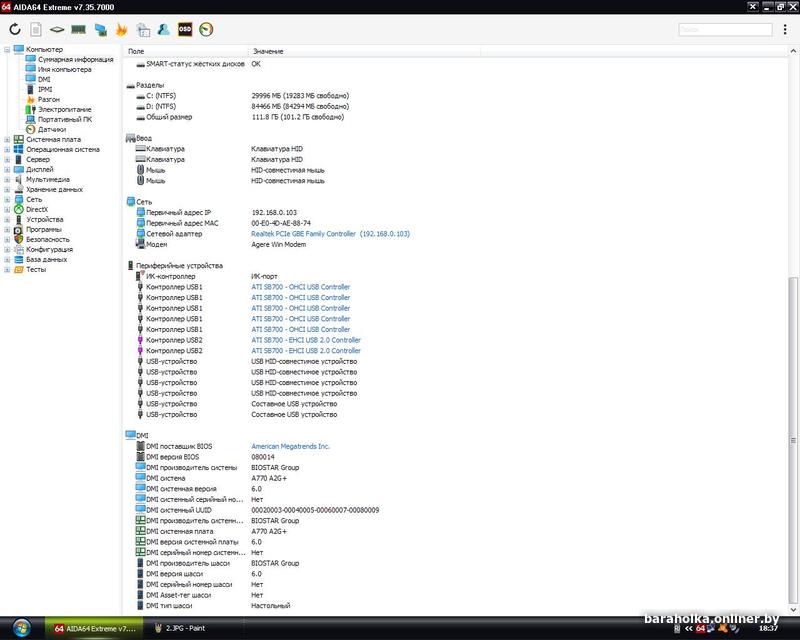Image resolution: width=800 pixels, height=640 pixels.
Task: Select the Первичный адрес IP row
Action: [454, 212]
